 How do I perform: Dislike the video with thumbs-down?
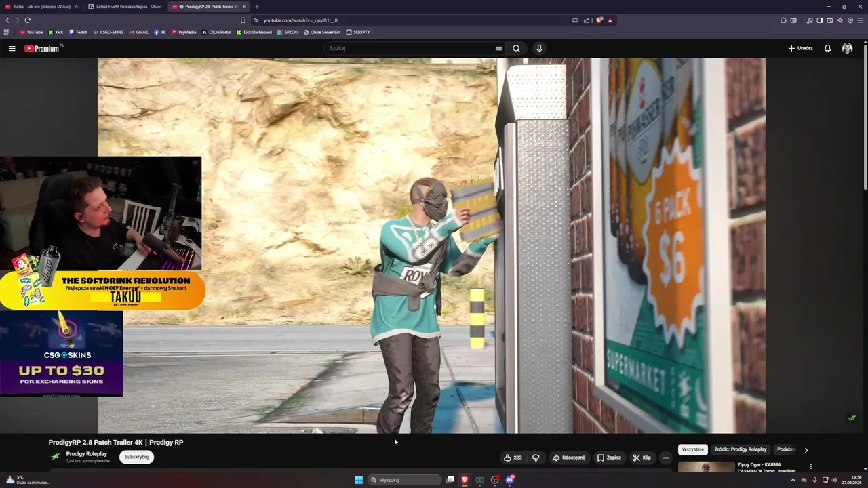[536, 457]
